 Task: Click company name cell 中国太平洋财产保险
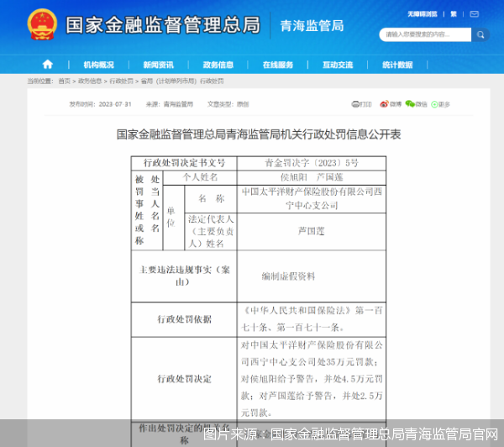tap(312, 199)
